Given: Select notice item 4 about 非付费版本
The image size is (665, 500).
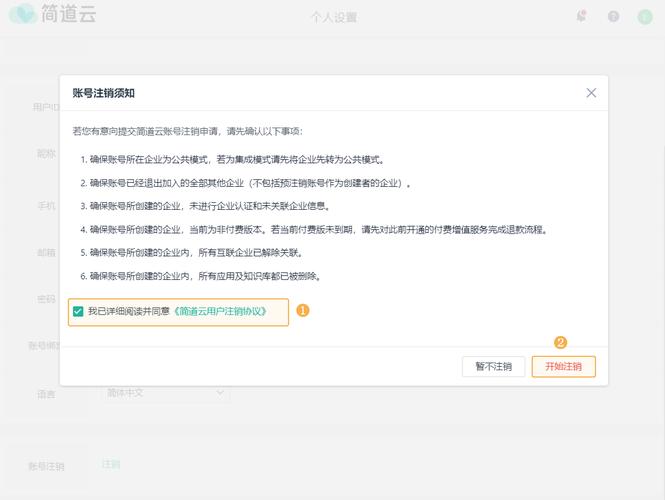Looking at the screenshot, I should pos(314,230).
